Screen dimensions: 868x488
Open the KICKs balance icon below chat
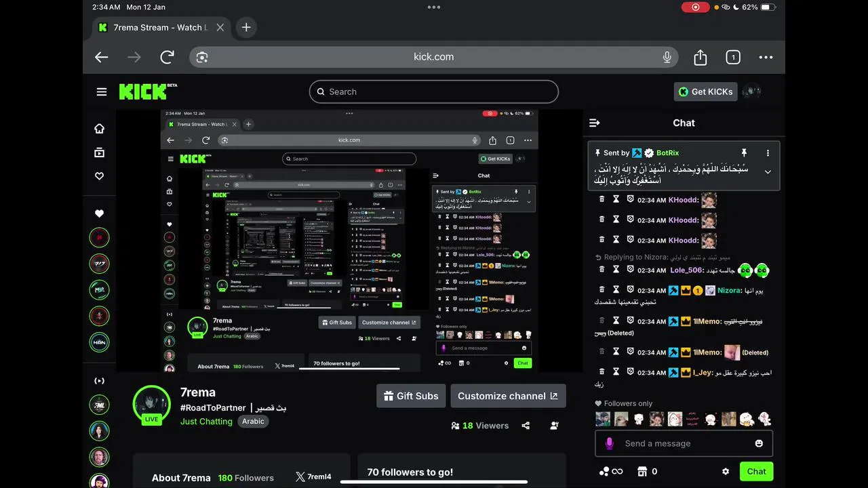pyautogui.click(x=610, y=472)
